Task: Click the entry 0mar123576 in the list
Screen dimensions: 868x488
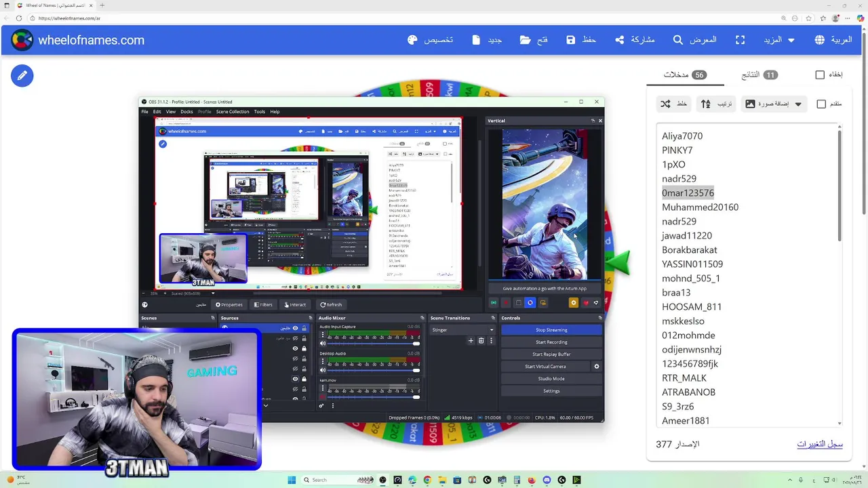Action: (688, 193)
